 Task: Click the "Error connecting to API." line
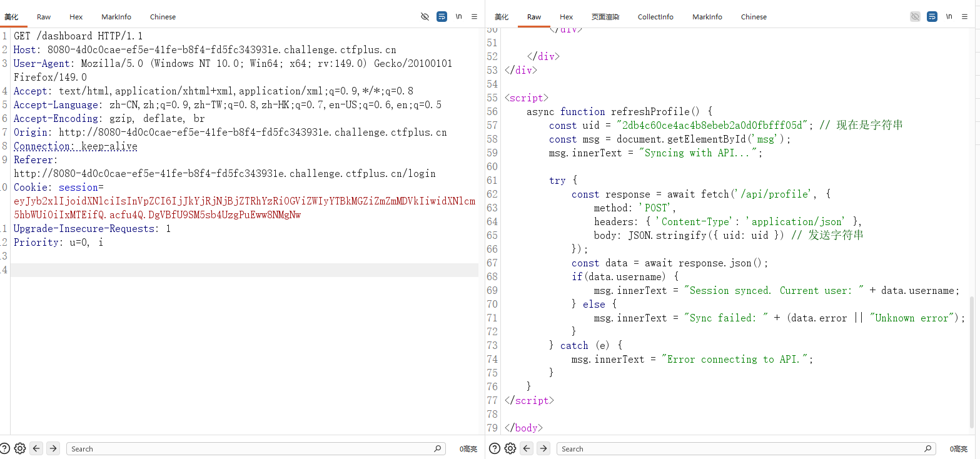click(692, 360)
